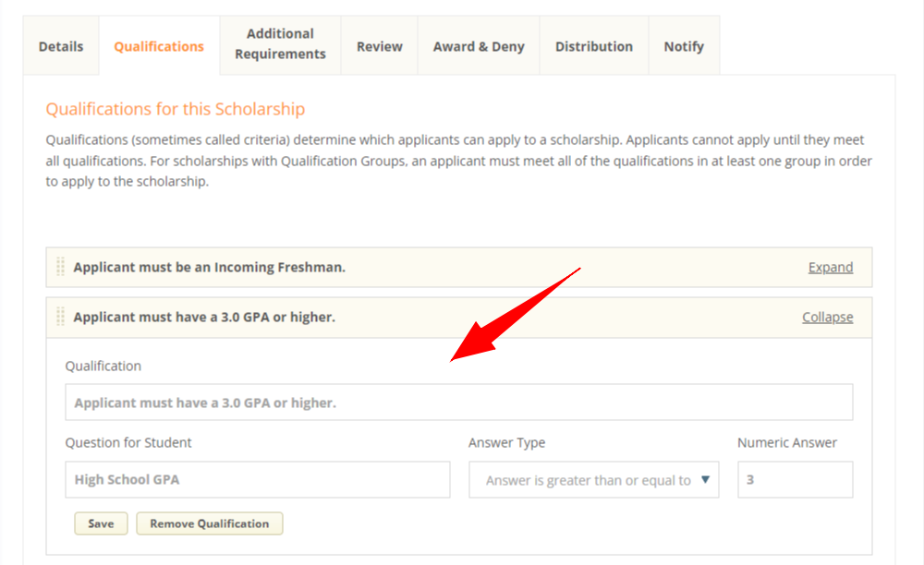The height and width of the screenshot is (565, 924).
Task: Click the drag handle beside 3.0 GPA qualification
Action: click(x=60, y=317)
